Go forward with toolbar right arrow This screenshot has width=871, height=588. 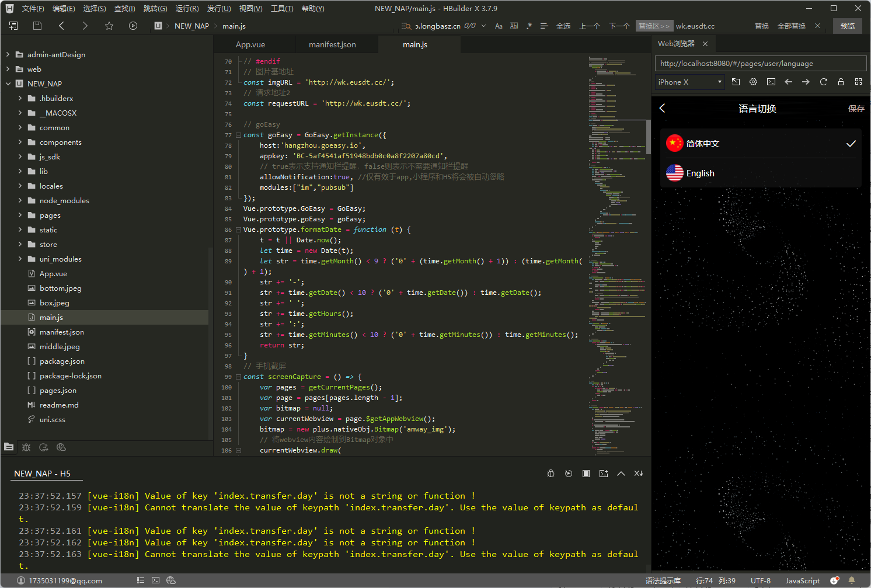click(85, 26)
